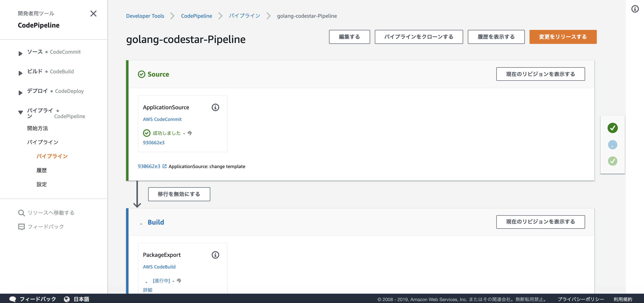
Task: Click the orange 変更をリリースする button
Action: point(563,37)
